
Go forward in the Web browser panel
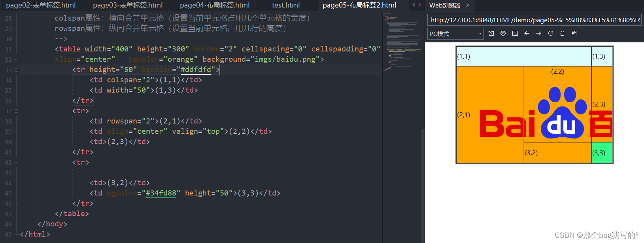tap(538, 33)
